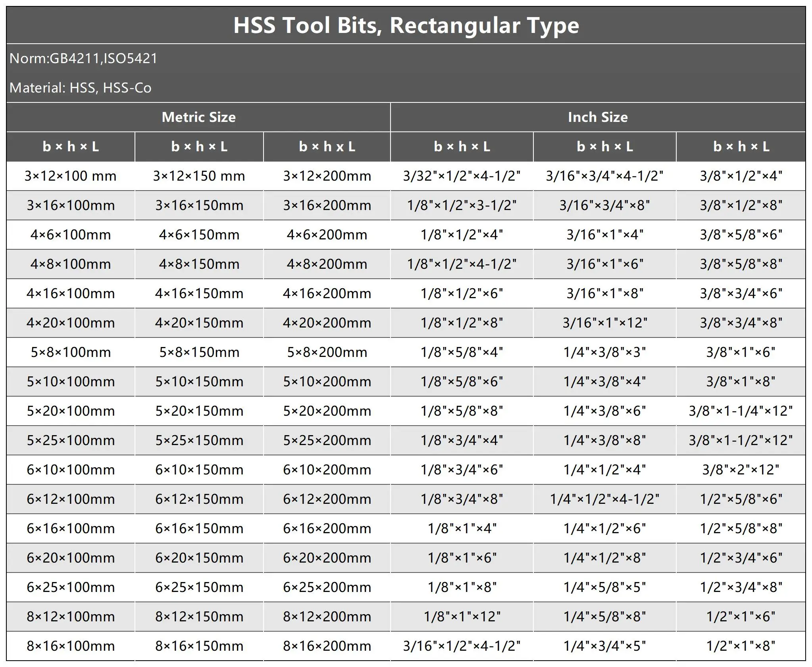Click cell 6×25×150mm

pyautogui.click(x=199, y=587)
